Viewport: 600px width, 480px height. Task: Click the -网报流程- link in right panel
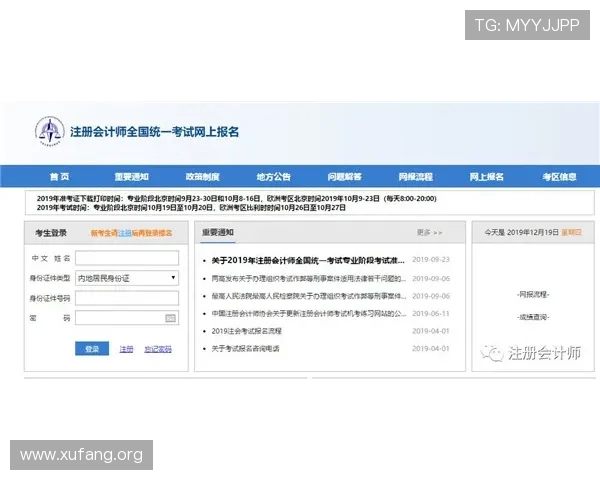tap(533, 294)
